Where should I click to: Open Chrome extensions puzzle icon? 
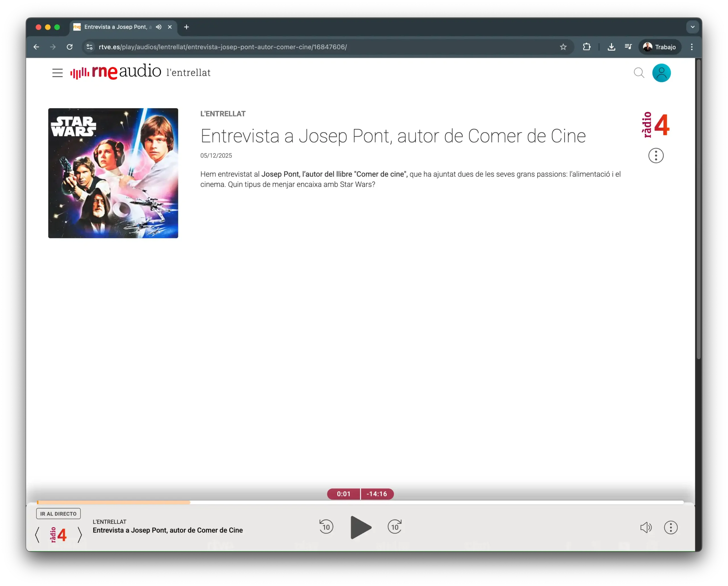[x=586, y=47]
